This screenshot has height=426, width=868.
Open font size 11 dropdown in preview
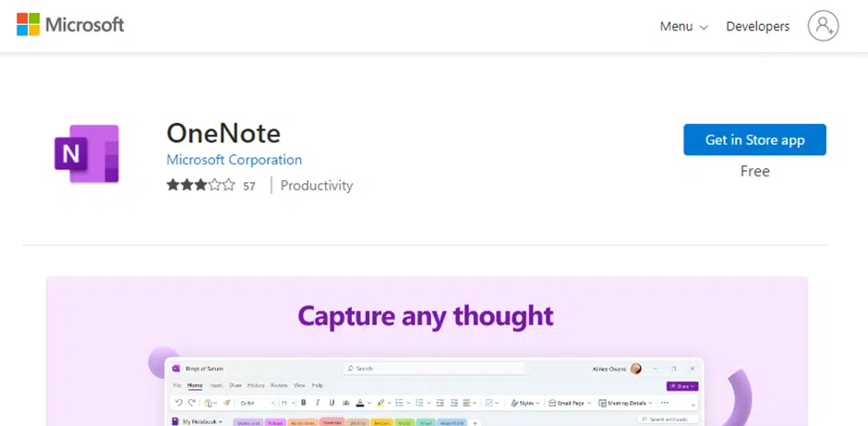pyautogui.click(x=287, y=403)
